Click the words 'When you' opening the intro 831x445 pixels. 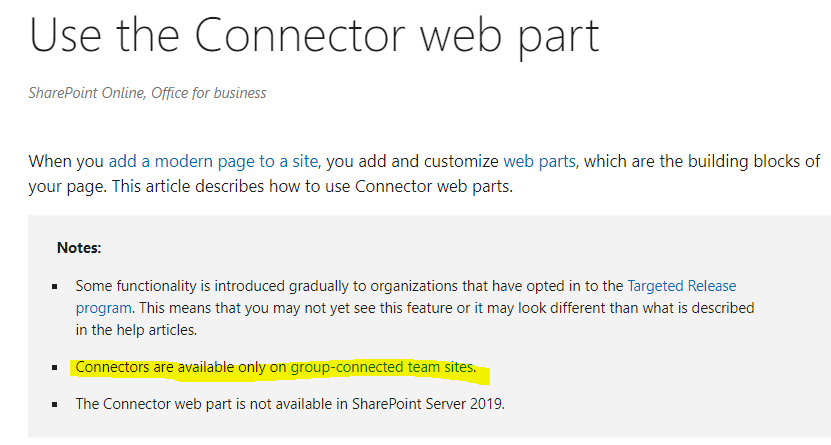[66, 161]
